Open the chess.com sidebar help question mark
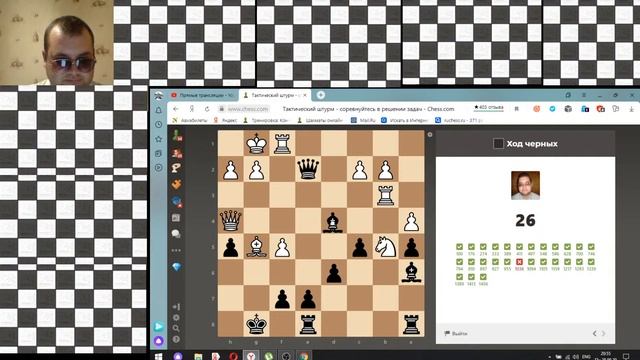The image size is (640, 360). coord(176,339)
